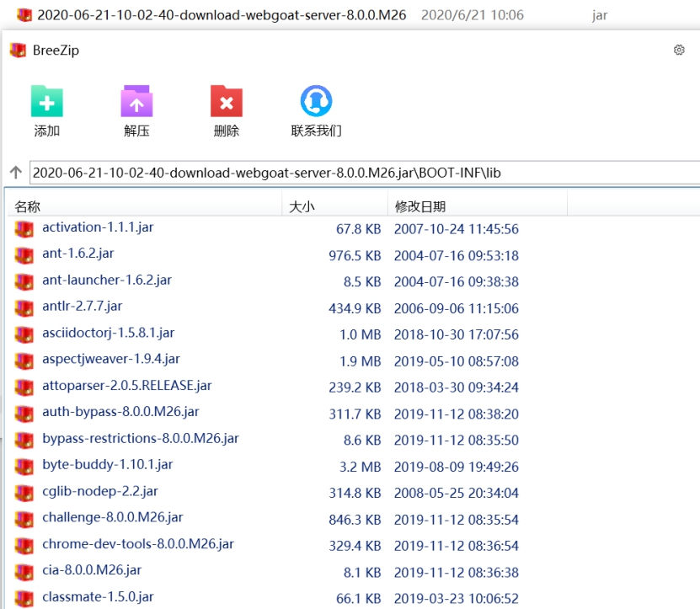The height and width of the screenshot is (609, 700).
Task: Select jar icon of cia-8.0.0.M26.jar
Action: [24, 572]
